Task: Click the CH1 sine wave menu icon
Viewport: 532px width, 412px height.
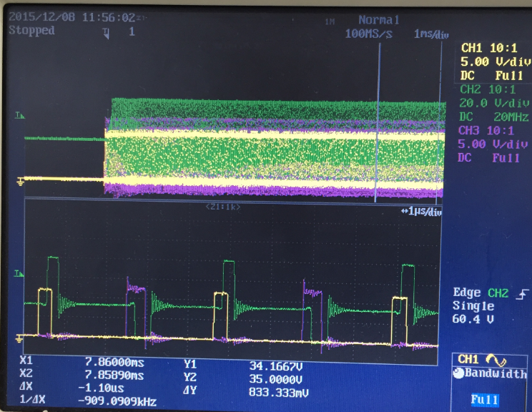Action: tap(496, 360)
